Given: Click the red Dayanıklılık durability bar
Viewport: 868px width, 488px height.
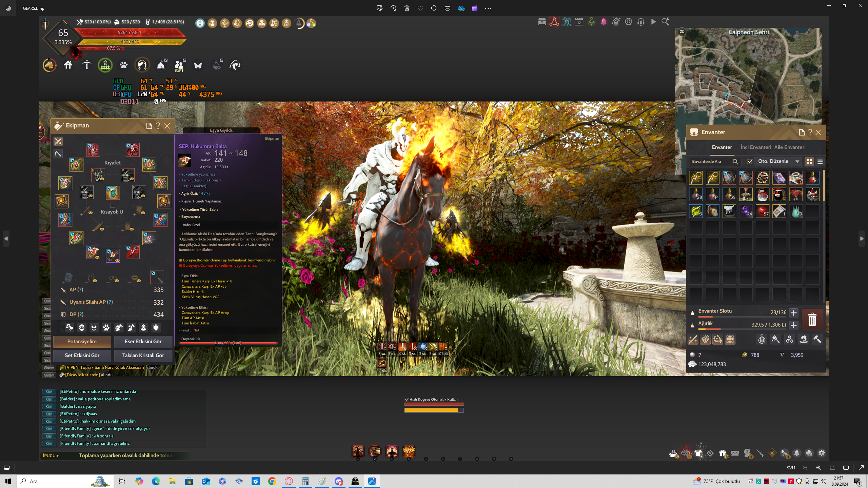Looking at the screenshot, I should pos(228,343).
